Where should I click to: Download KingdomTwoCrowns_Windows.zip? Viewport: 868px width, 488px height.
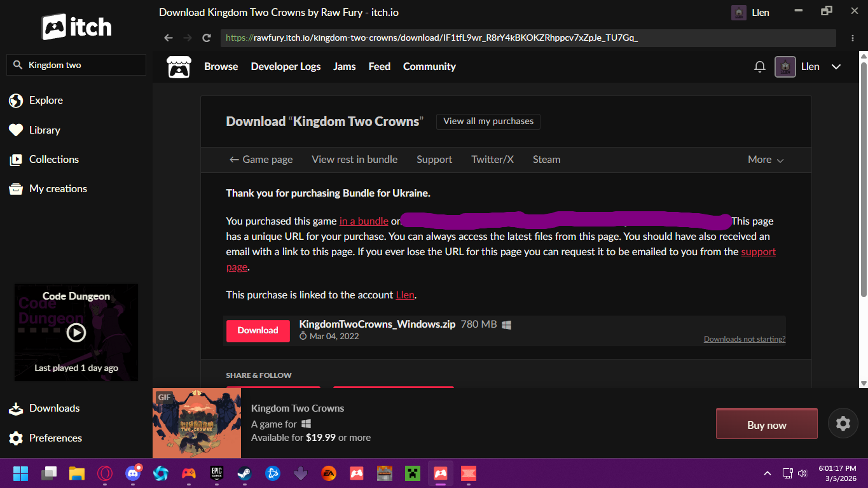pos(258,331)
